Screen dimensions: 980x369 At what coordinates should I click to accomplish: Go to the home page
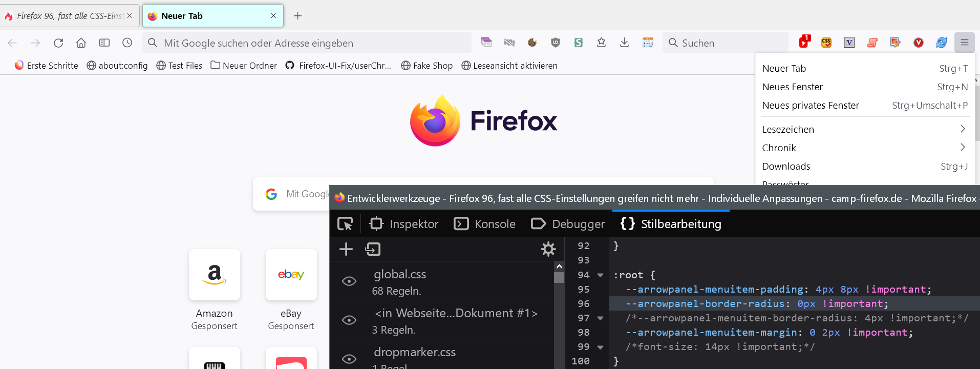click(81, 43)
